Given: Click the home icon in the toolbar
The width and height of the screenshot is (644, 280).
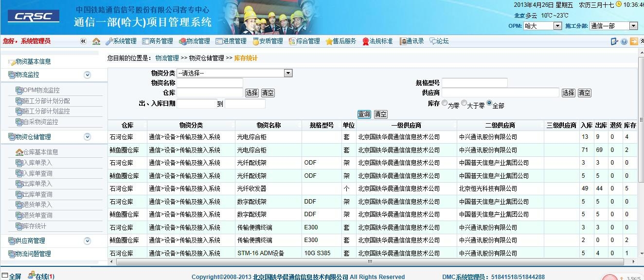Looking at the screenshot, I should (x=96, y=41).
